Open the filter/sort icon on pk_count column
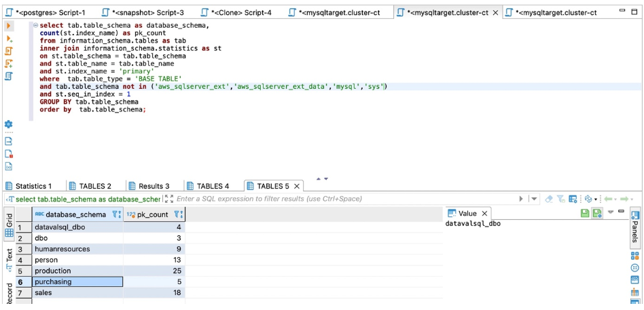The height and width of the screenshot is (310, 644). pyautogui.click(x=179, y=214)
